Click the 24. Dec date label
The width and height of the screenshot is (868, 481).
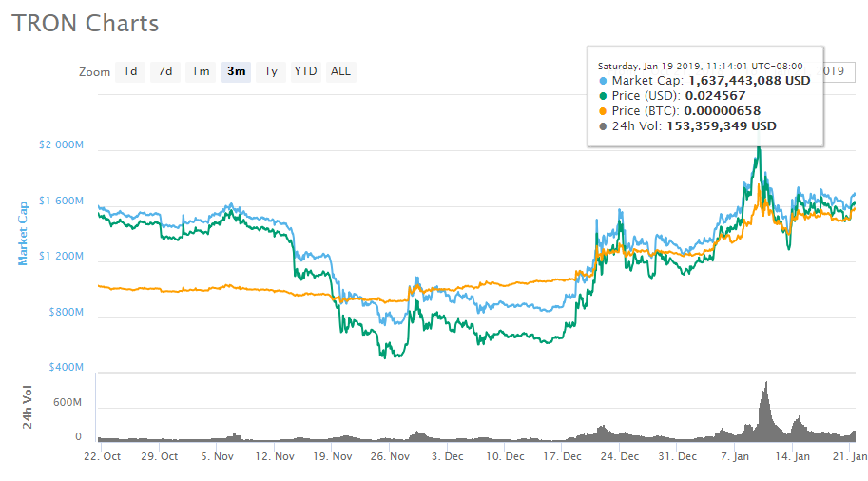tap(620, 456)
